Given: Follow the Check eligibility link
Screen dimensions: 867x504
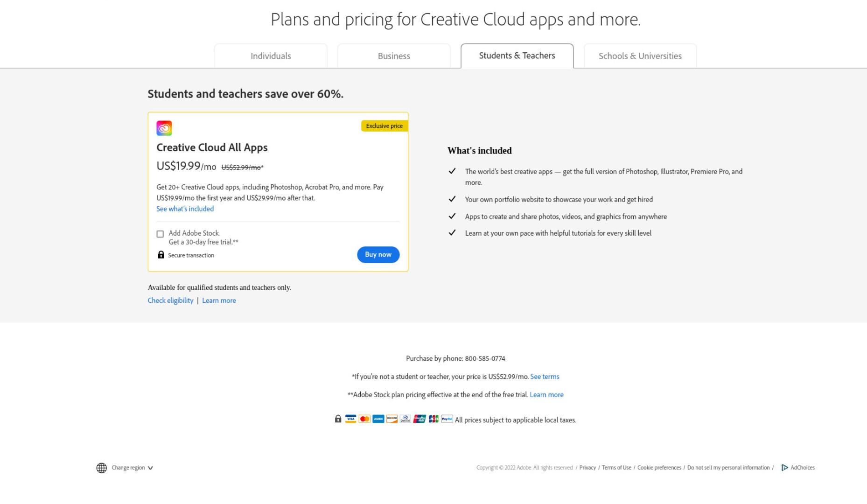Looking at the screenshot, I should coord(170,301).
